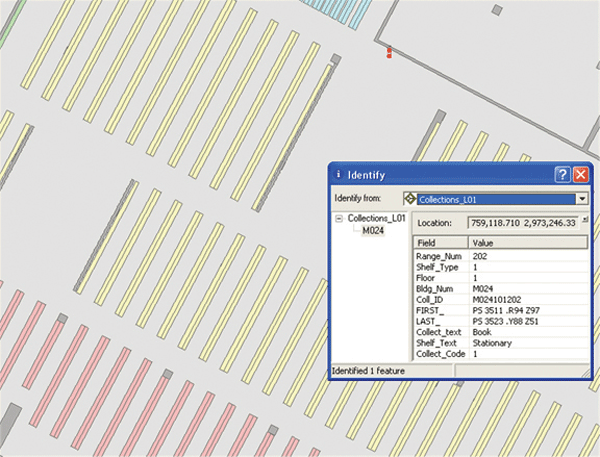Collapse the Collections_L01 tree node
Viewport: 600px width, 457px height.
[x=339, y=219]
